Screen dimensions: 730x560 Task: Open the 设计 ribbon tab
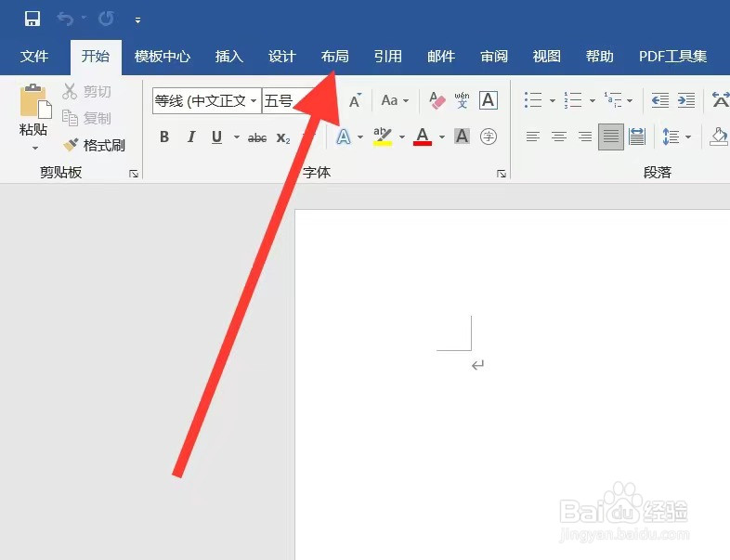(x=281, y=57)
